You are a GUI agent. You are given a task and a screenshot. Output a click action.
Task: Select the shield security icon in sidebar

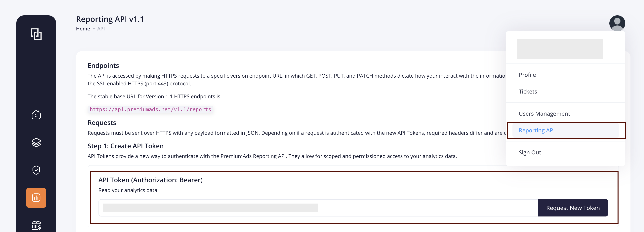36,170
